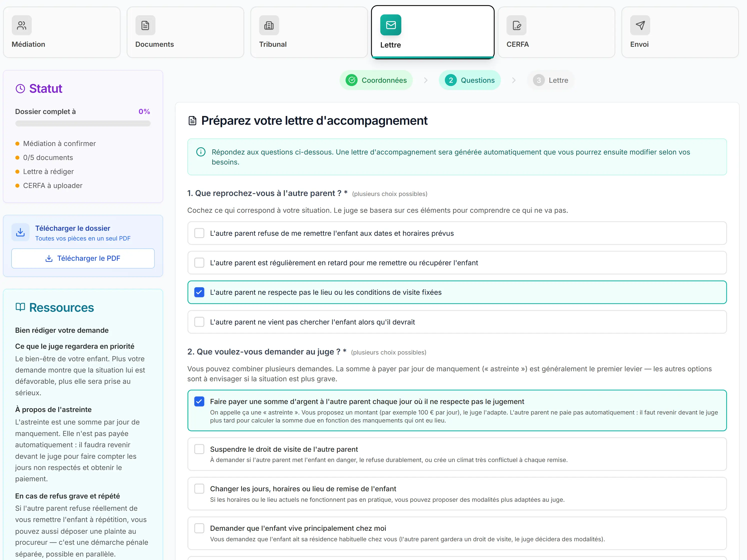This screenshot has width=747, height=560.
Task: Click the CERFA edit-document icon
Action: pyautogui.click(x=516, y=25)
